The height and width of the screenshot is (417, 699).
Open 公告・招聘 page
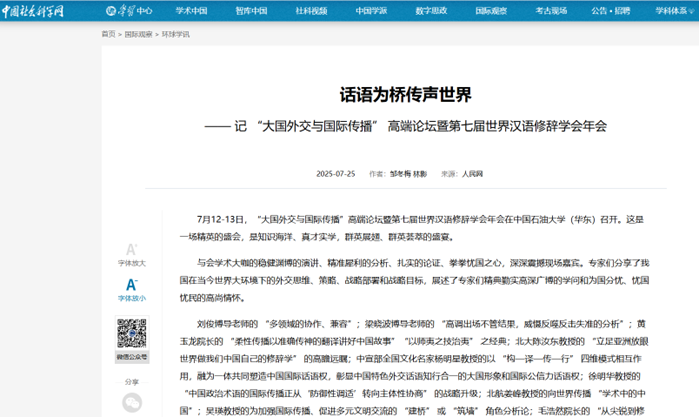pyautogui.click(x=611, y=12)
